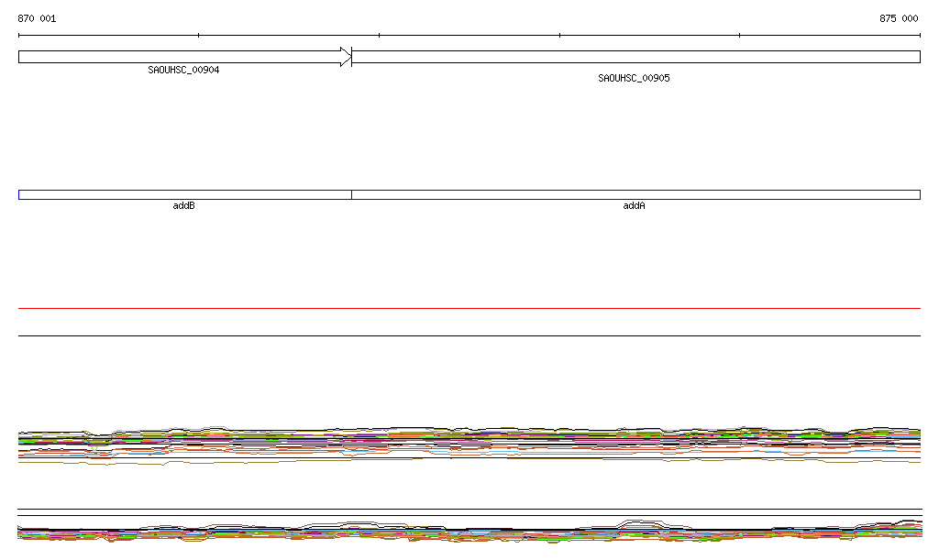This screenshot has width=939, height=560.
Task: Click the 875 000 end coordinate
Action: click(898, 18)
